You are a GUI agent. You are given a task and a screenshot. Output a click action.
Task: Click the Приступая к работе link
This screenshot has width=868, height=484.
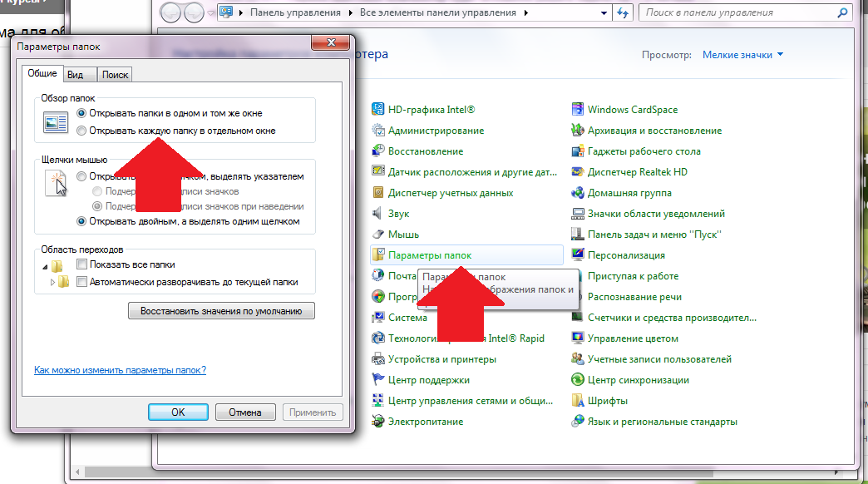[633, 276]
